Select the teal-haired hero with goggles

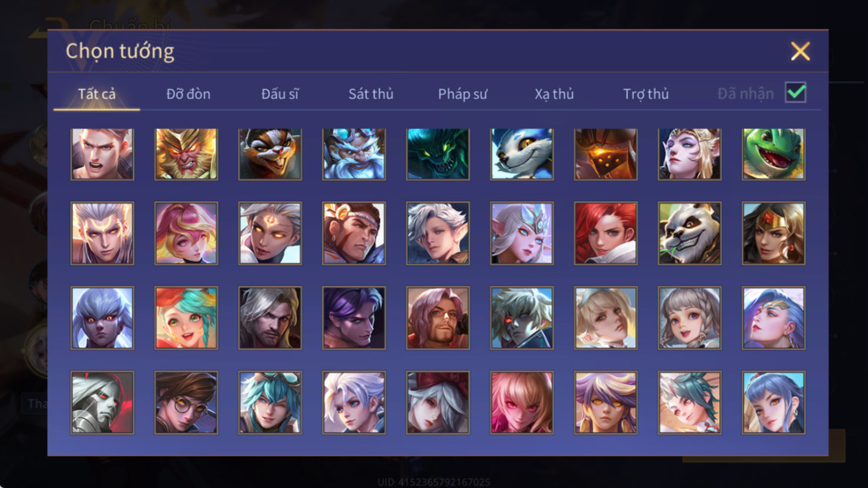[270, 403]
